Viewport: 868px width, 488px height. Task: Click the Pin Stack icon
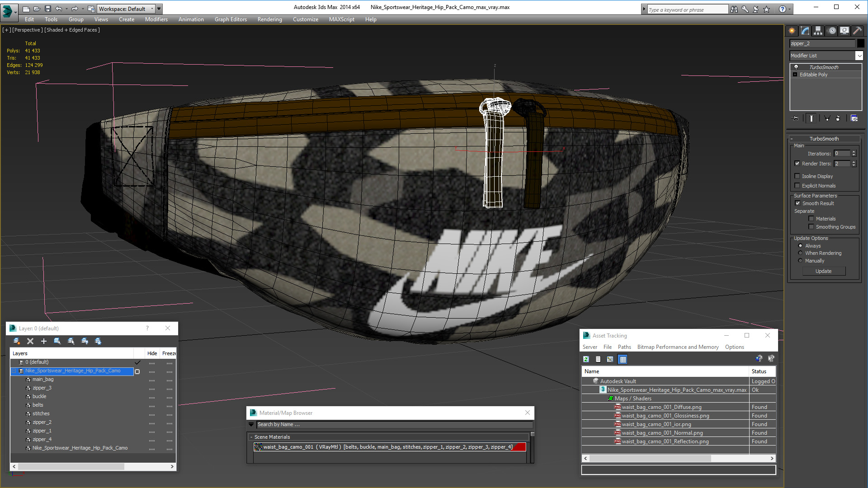[796, 118]
